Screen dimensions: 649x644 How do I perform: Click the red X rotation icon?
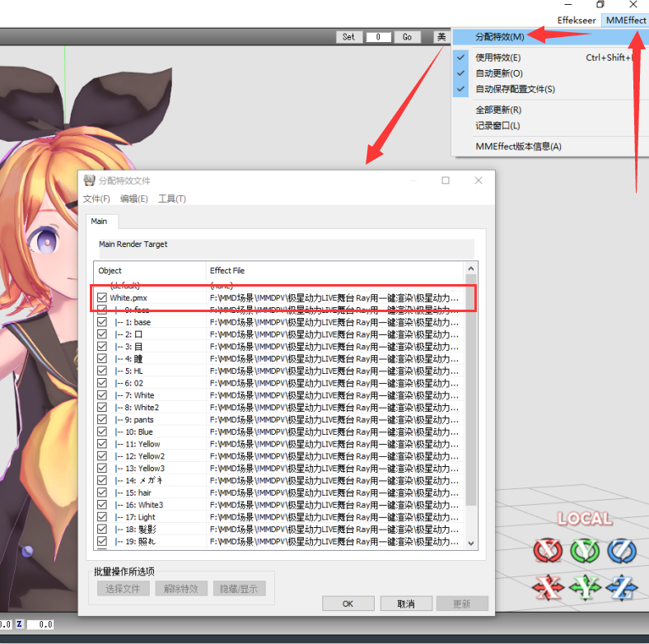pyautogui.click(x=548, y=551)
